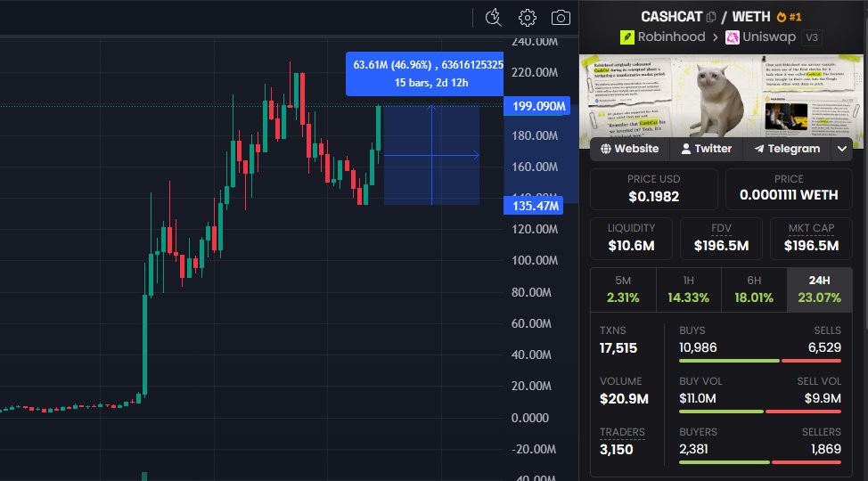This screenshot has width=868, height=481.
Task: Select the 5M timeframe tab
Action: [623, 290]
